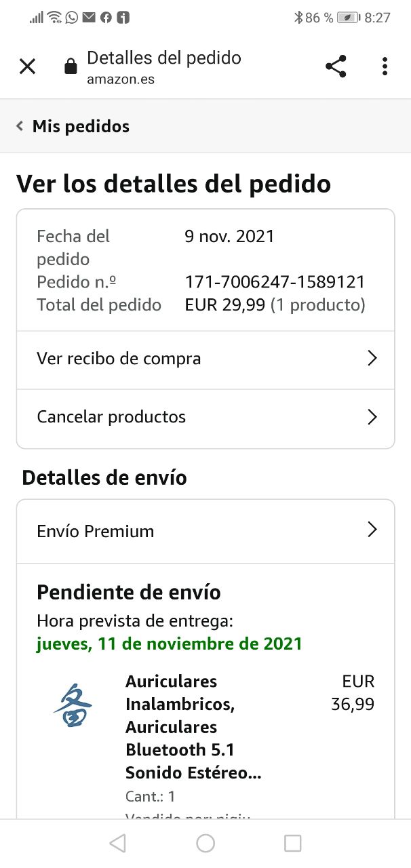
Task: Open the Auriculares Inalambricos product title
Action: 193,727
